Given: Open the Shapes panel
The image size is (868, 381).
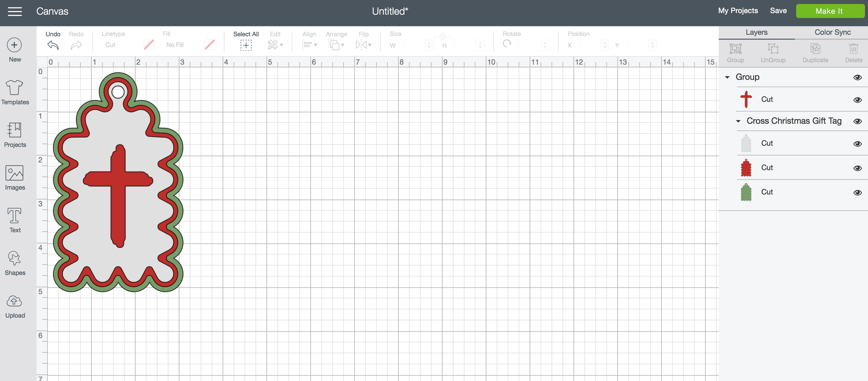Looking at the screenshot, I should tap(15, 263).
